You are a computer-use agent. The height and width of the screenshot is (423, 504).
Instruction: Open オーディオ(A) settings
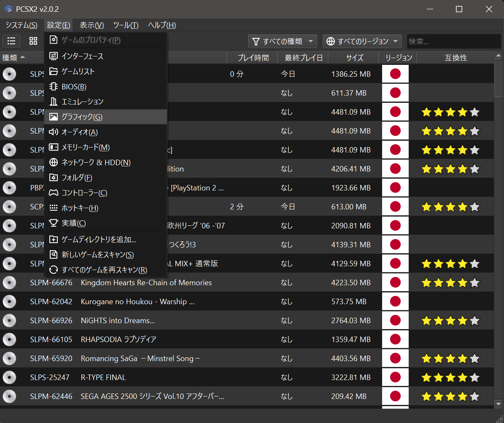tap(106, 132)
